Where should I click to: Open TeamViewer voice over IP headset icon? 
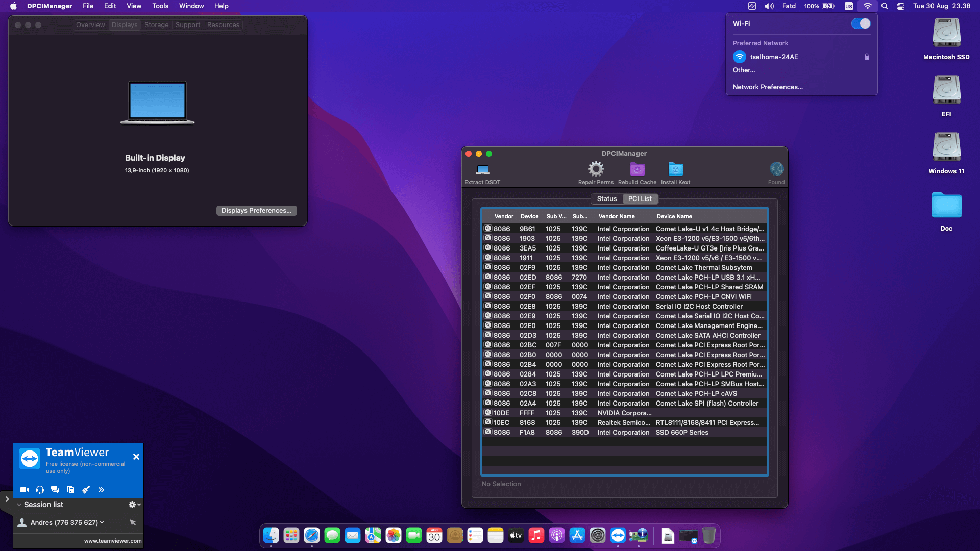pyautogui.click(x=39, y=489)
